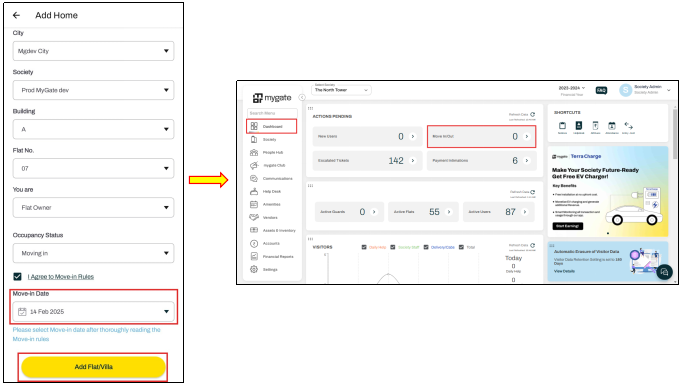Select Help Desk from the sidebar menu
Screen dimensions: 682x386
tap(272, 191)
